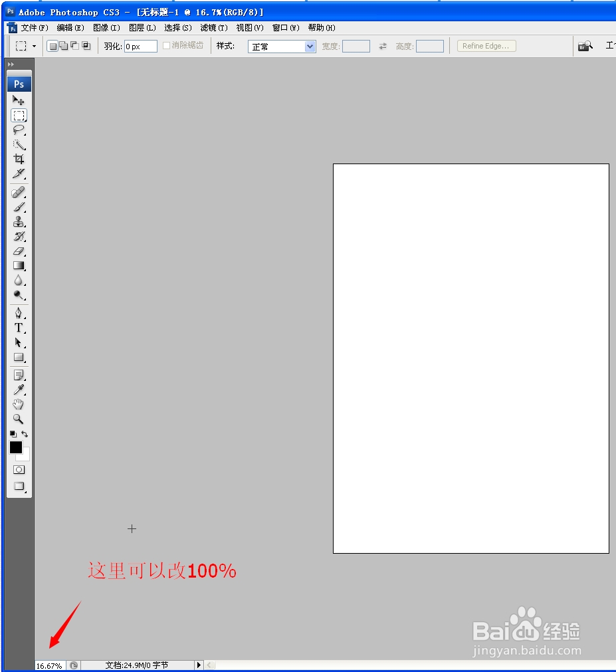The width and height of the screenshot is (616, 672).
Task: Click the feather (羽化) input field
Action: point(140,47)
